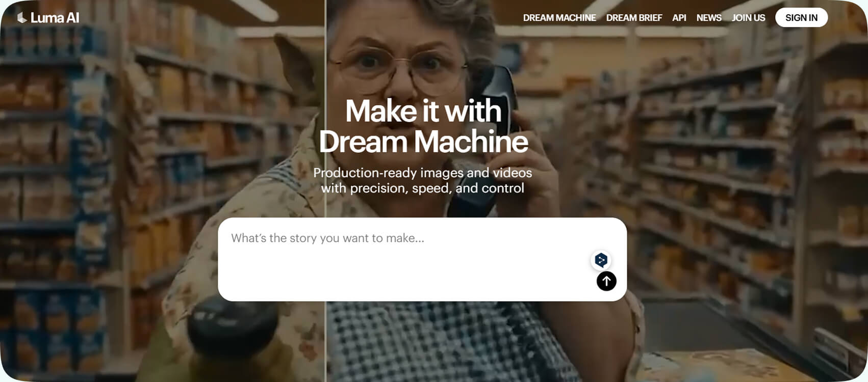Open the JOIN US link
The image size is (868, 382).
tap(748, 18)
